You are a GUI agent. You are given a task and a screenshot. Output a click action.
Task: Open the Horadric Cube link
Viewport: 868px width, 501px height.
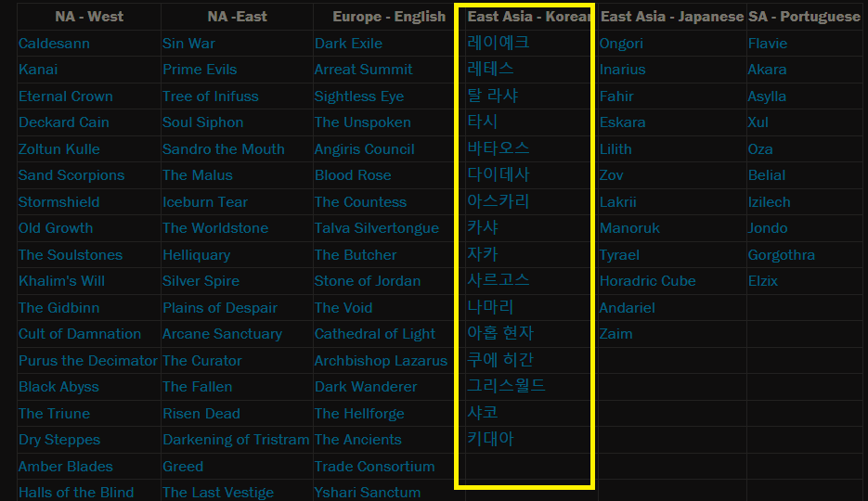tap(648, 281)
